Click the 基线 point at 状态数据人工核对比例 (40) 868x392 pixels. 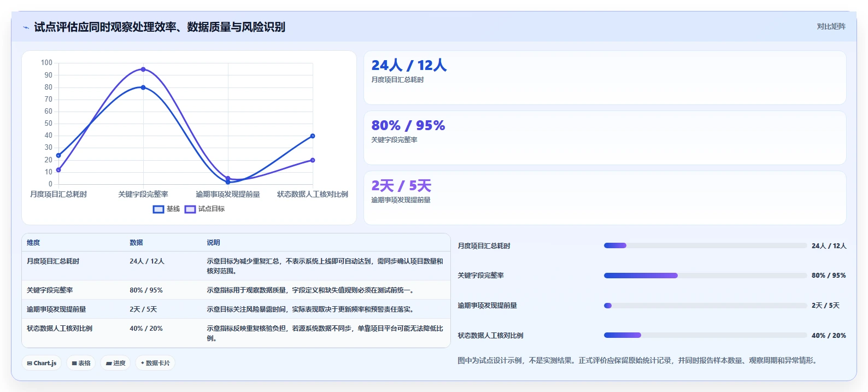pyautogui.click(x=313, y=136)
